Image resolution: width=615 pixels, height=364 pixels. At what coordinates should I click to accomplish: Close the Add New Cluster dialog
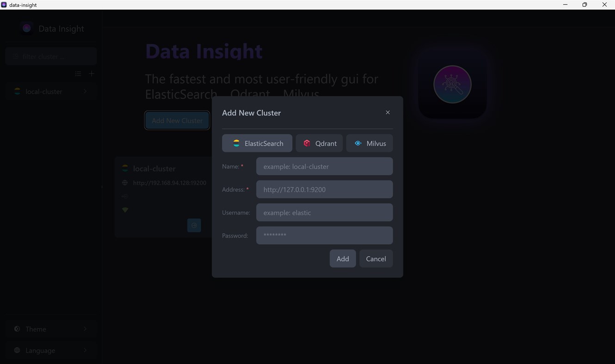(x=387, y=112)
